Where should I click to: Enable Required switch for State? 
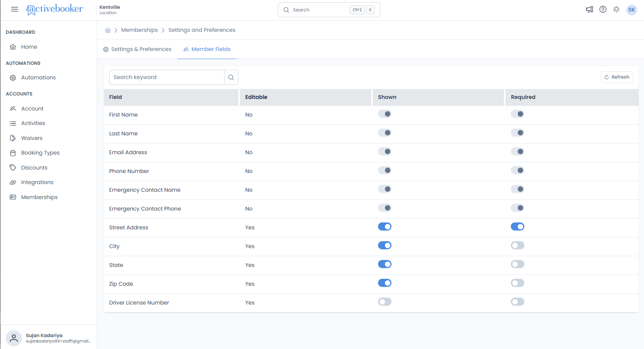tap(517, 264)
